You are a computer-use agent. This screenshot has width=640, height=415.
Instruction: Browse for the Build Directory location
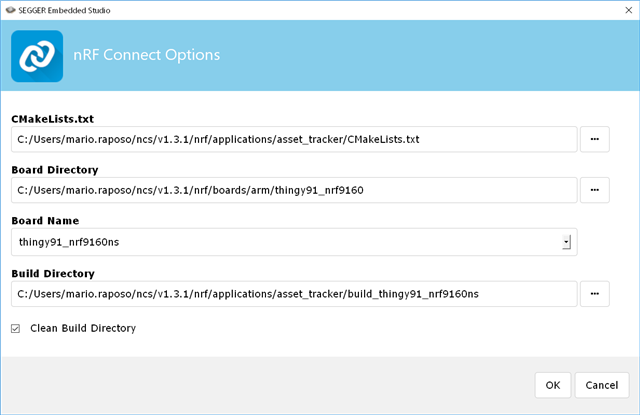pyautogui.click(x=594, y=293)
